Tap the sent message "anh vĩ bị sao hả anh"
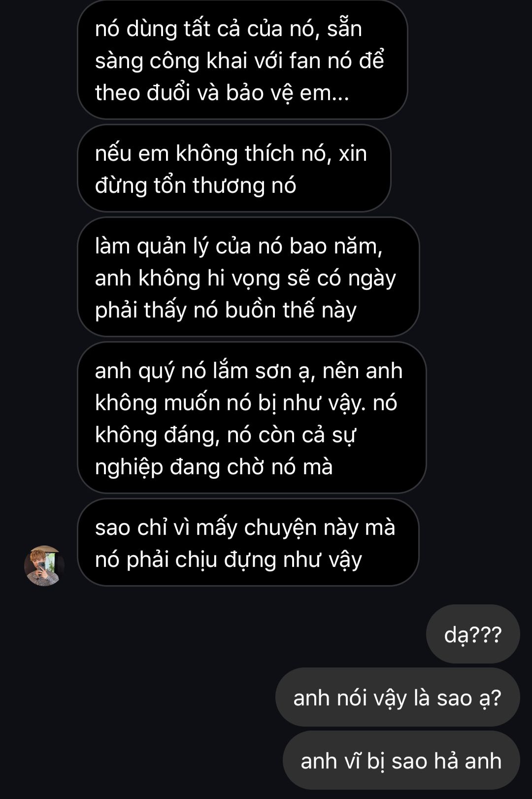The width and height of the screenshot is (532, 799). pyautogui.click(x=401, y=761)
